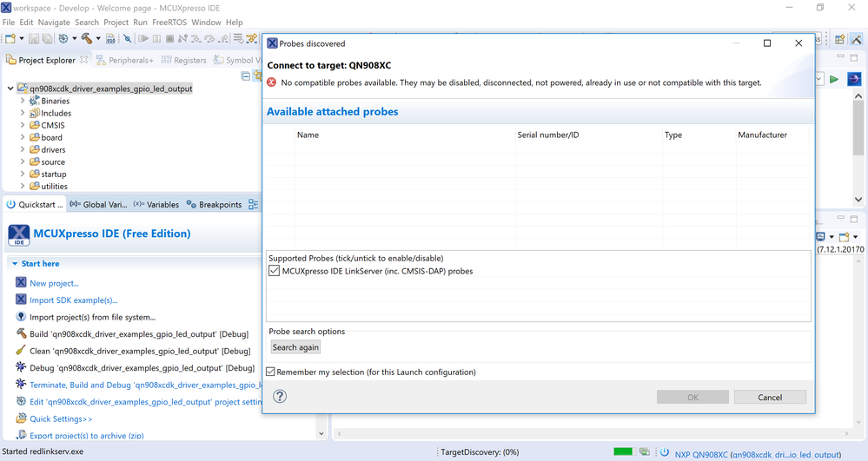This screenshot has width=868, height=461.
Task: Click the hammer Build icon in toolbar
Action: 86,38
